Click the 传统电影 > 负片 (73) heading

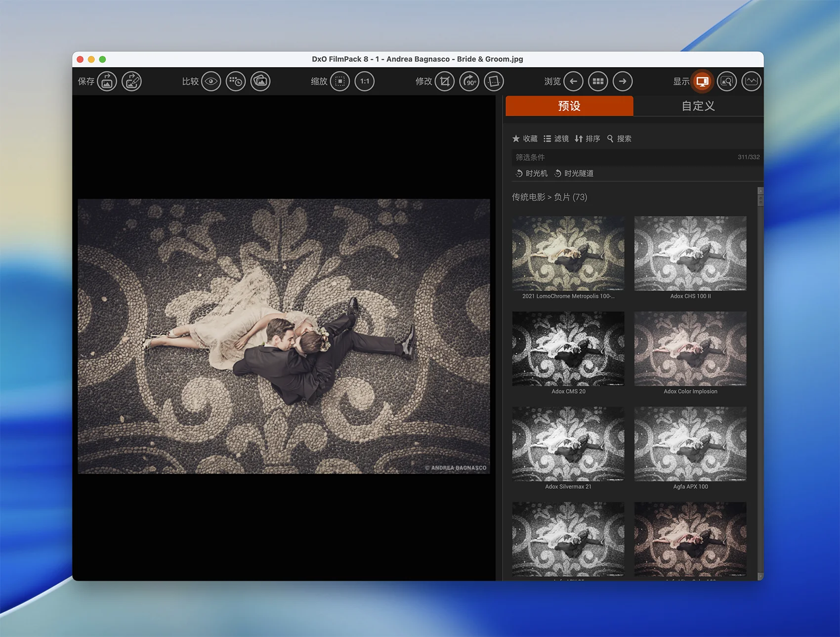click(549, 197)
